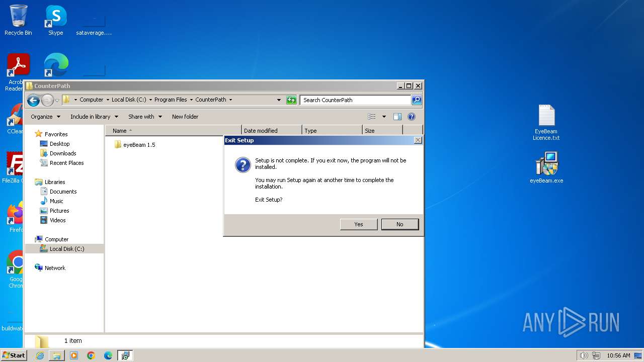The height and width of the screenshot is (362, 644).
Task: Click No to continue Setup
Action: click(x=400, y=224)
